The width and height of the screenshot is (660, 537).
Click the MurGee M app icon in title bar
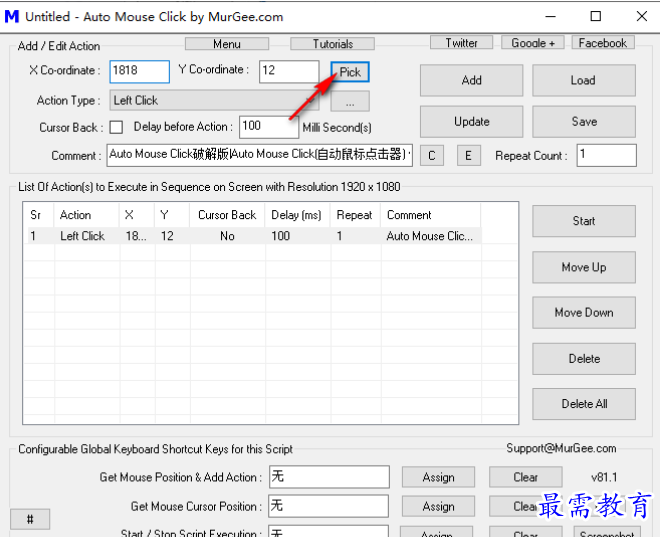(12, 16)
